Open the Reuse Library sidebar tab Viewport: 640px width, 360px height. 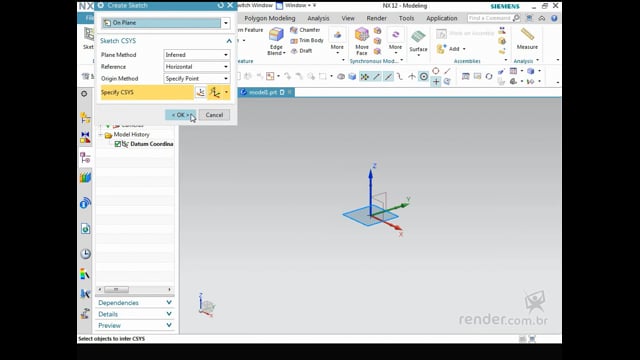tap(85, 177)
